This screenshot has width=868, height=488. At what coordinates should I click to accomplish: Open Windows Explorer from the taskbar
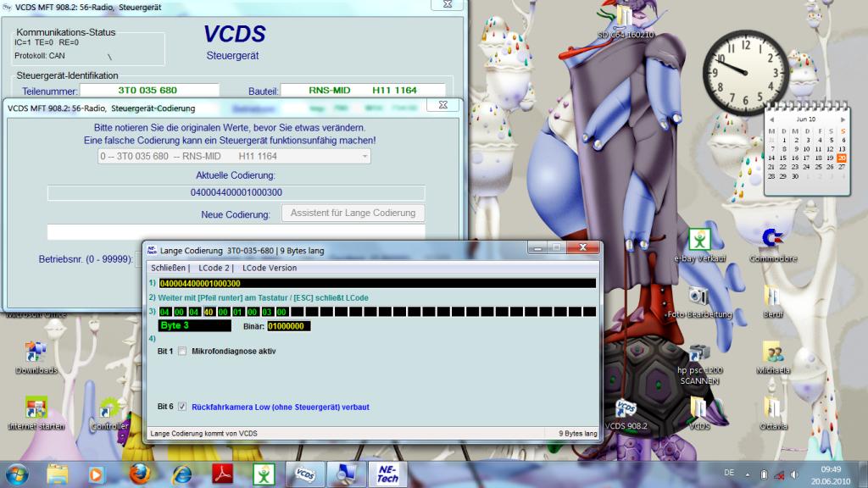(x=57, y=474)
